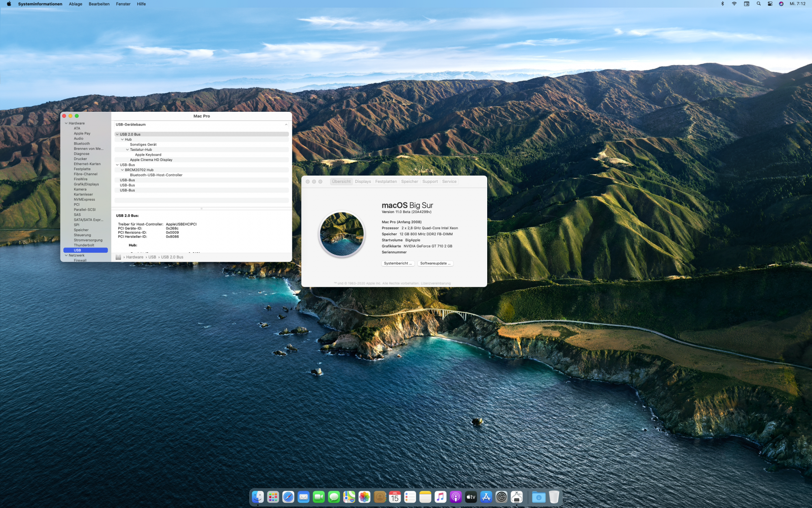Viewport: 812px width, 508px height.
Task: Open the Photos app in dock
Action: point(365,497)
